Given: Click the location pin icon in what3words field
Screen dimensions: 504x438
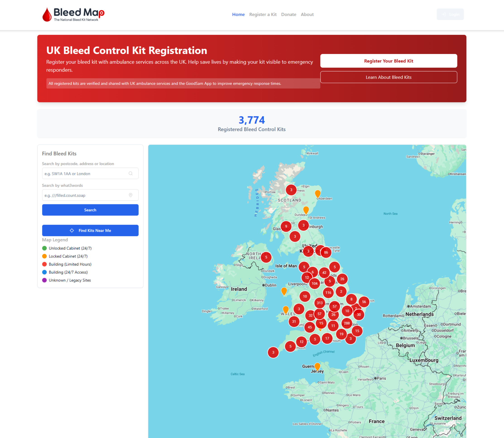Looking at the screenshot, I should click(x=131, y=195).
